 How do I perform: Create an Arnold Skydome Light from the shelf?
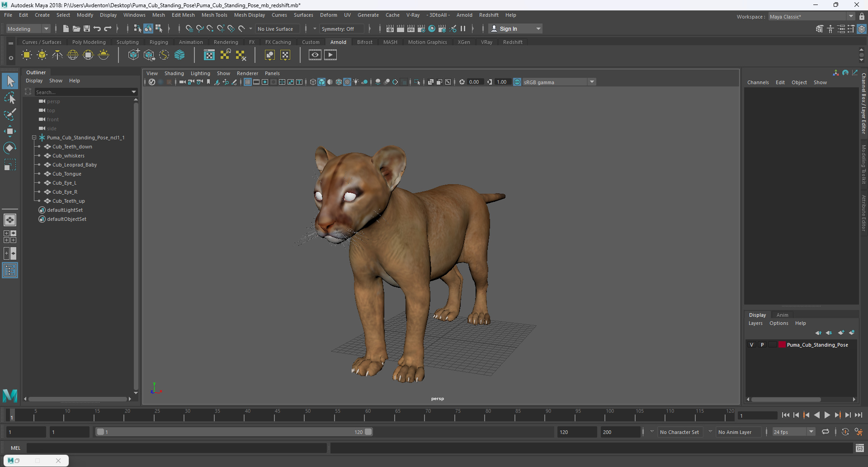73,55
